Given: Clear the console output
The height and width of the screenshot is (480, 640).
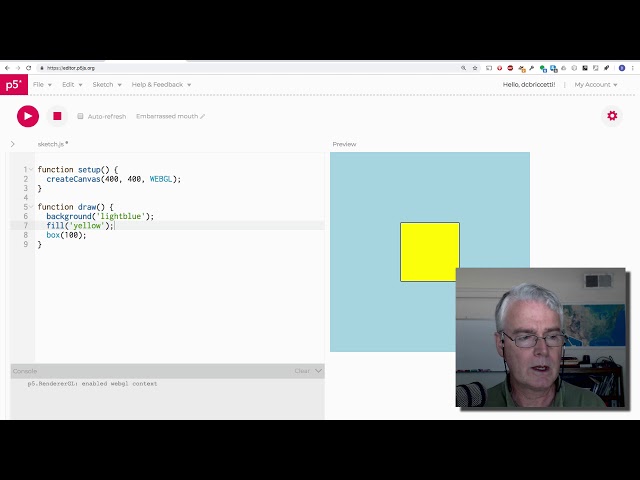Looking at the screenshot, I should pos(302,371).
